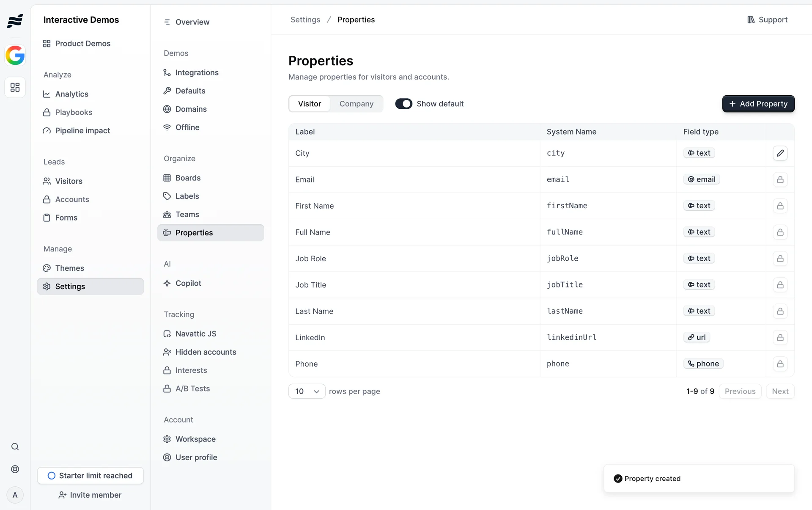This screenshot has height=510, width=812.
Task: Open the Support link
Action: point(767,20)
